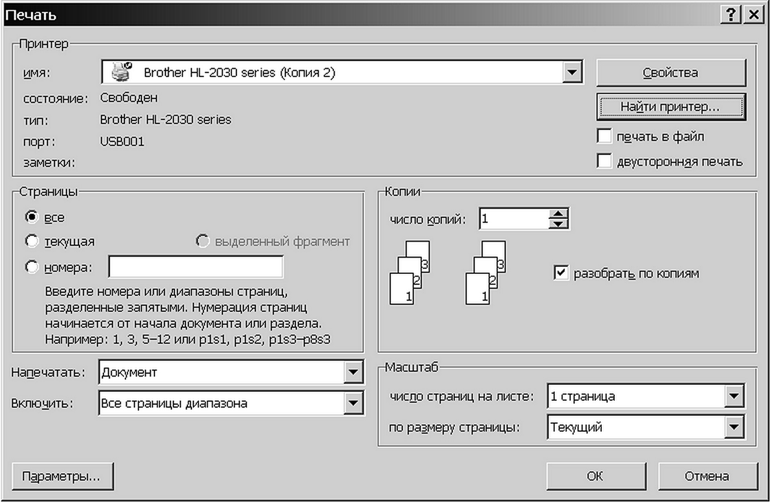Open the 'Параметры...' button
The height and width of the screenshot is (502, 770).
[62, 476]
